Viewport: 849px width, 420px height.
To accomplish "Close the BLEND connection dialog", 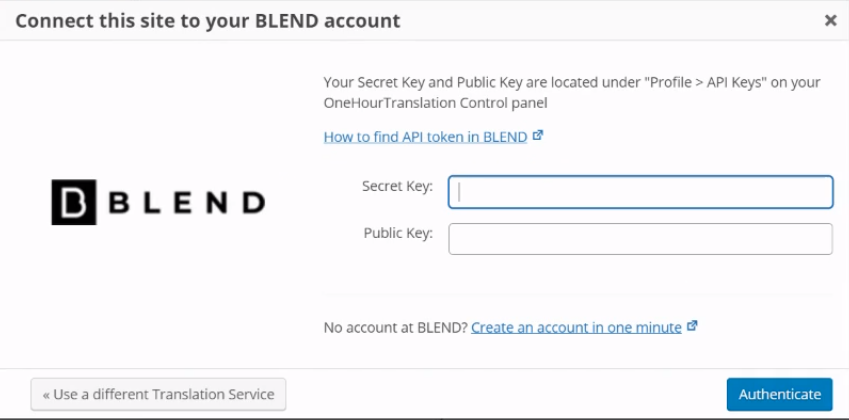I will [x=830, y=21].
